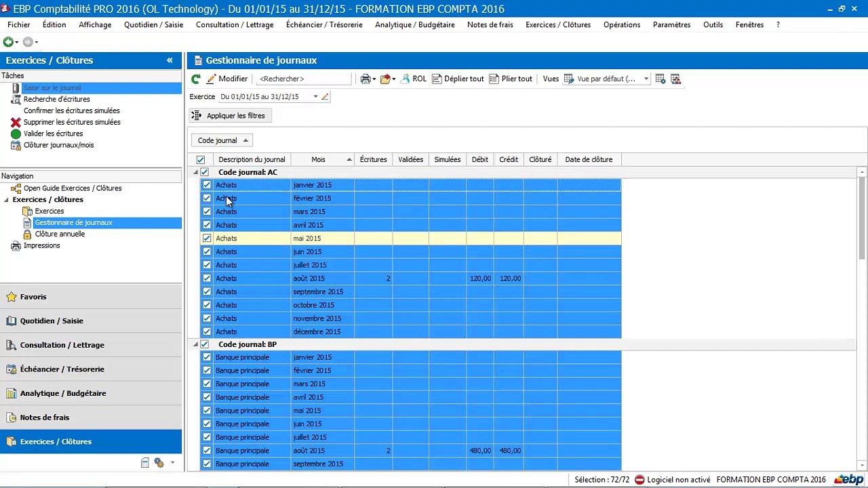Uncheck the Achats décembre 2015 row checkbox
This screenshot has width=868, height=488.
coord(207,332)
